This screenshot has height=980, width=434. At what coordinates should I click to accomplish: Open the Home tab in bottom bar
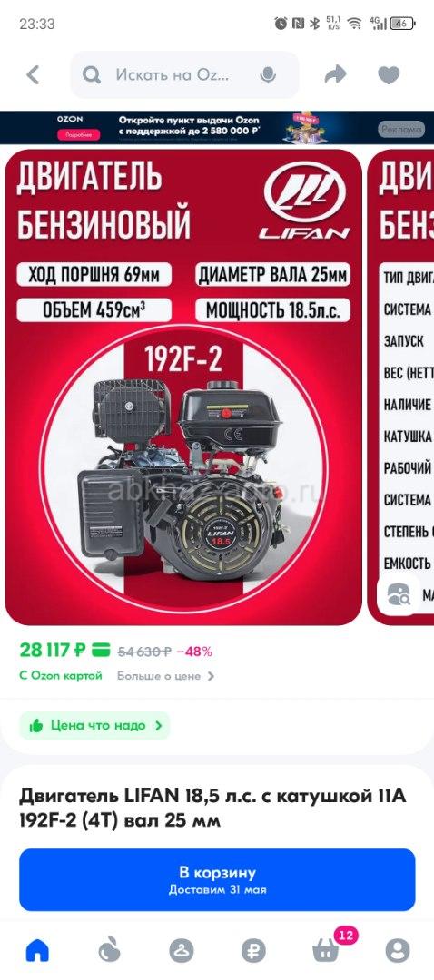pos(37,951)
